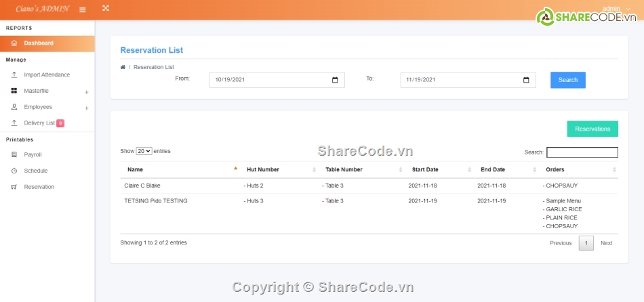Click the Employees person icon
The height and width of the screenshot is (302, 644).
(14, 107)
